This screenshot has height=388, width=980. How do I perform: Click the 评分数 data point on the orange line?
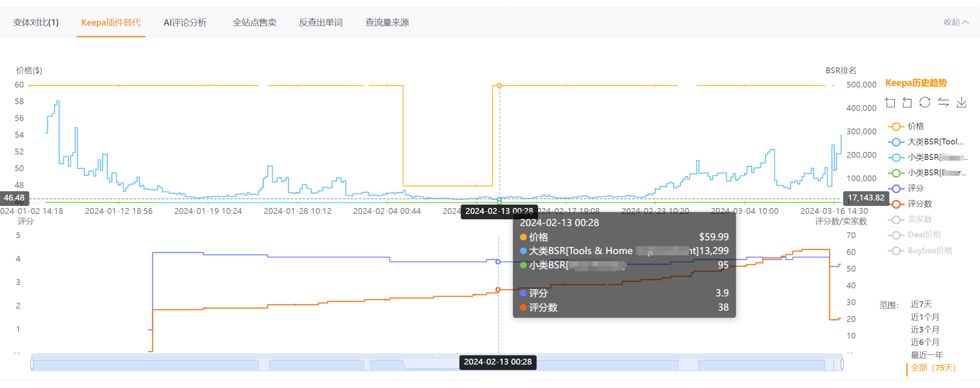[x=498, y=290]
